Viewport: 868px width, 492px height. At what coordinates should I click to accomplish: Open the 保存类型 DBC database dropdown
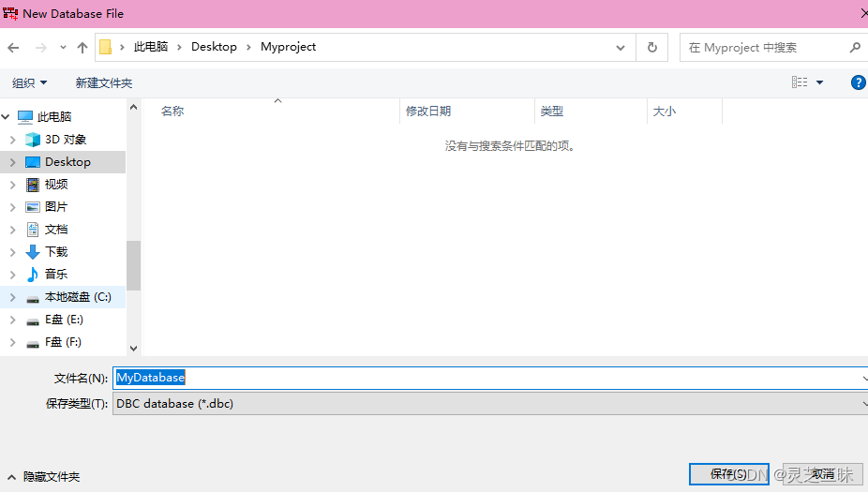490,404
